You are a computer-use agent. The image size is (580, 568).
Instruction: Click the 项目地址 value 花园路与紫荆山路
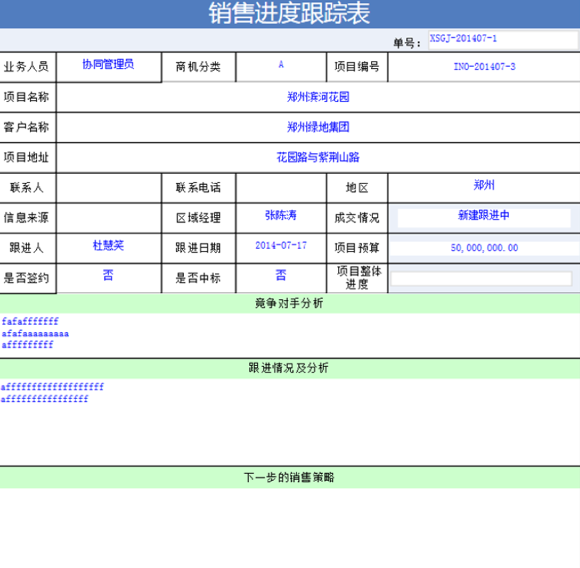[318, 157]
